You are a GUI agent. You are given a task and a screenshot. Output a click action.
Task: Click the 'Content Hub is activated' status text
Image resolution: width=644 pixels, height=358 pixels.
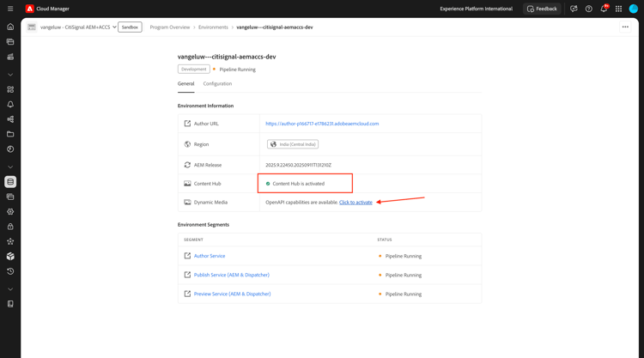(x=298, y=184)
